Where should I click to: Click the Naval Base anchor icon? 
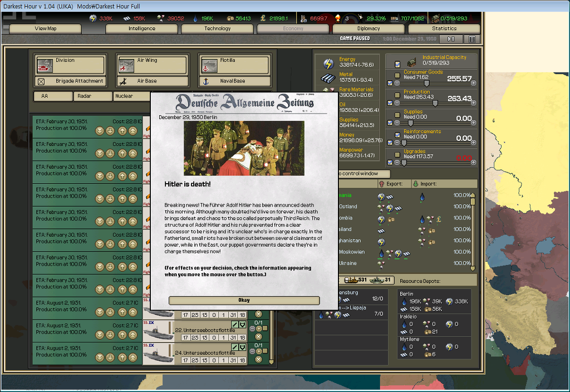[205, 81]
